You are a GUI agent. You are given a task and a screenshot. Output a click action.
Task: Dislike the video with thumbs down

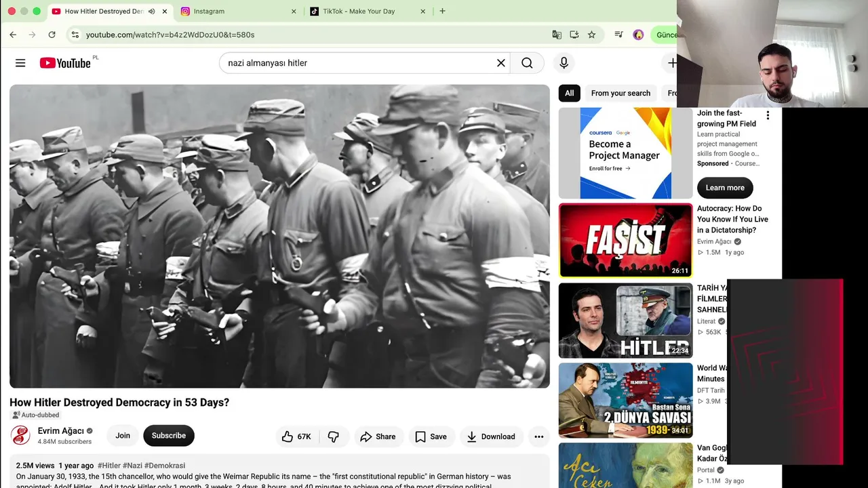pos(334,436)
